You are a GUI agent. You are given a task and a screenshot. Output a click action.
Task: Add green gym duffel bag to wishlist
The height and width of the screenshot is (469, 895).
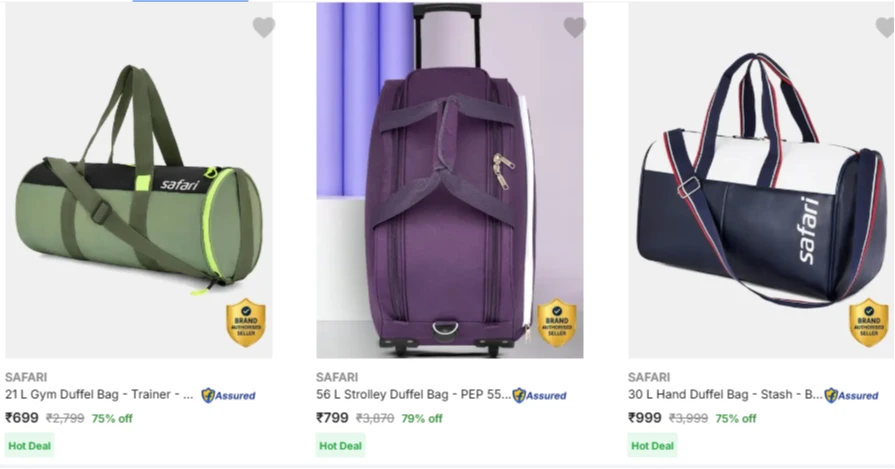pyautogui.click(x=264, y=27)
